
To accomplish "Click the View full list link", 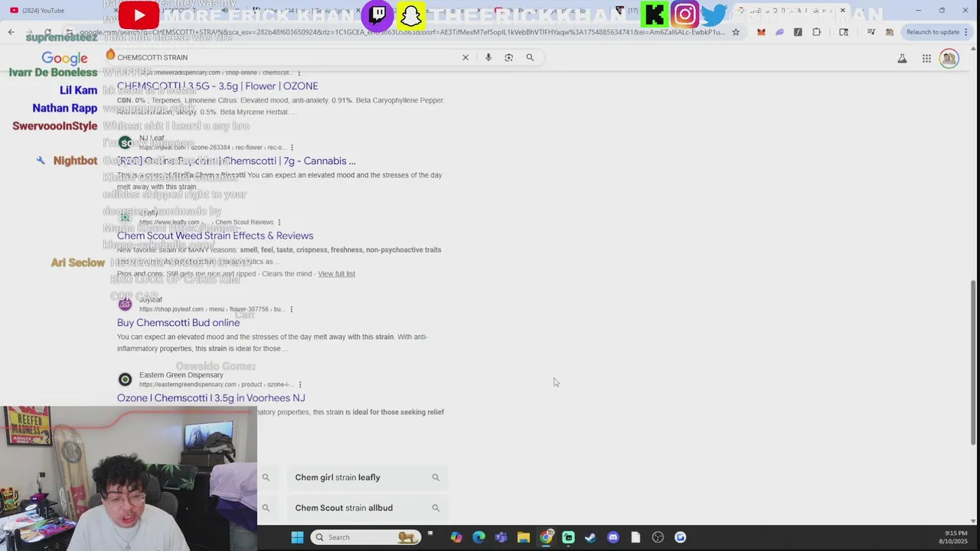I will [336, 274].
